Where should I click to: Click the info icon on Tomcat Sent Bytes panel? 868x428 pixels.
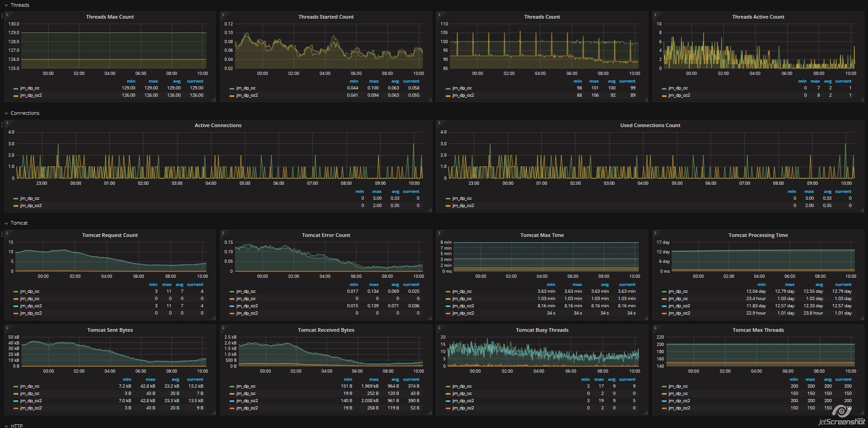tap(7, 327)
